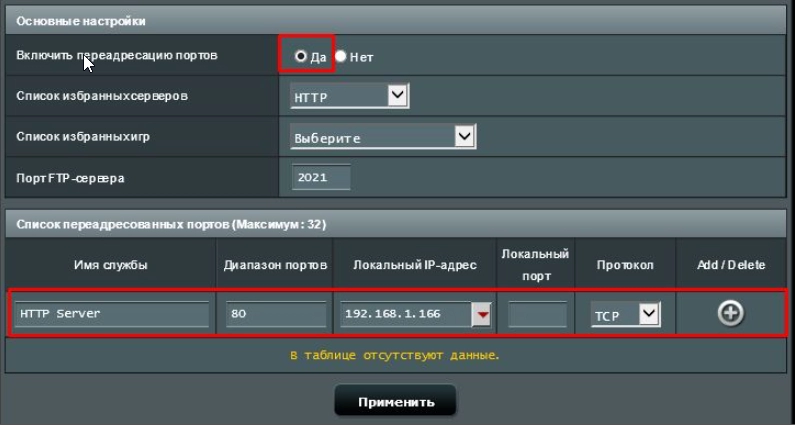The width and height of the screenshot is (795, 425).
Task: Open the TCP protocol dropdown
Action: [625, 314]
